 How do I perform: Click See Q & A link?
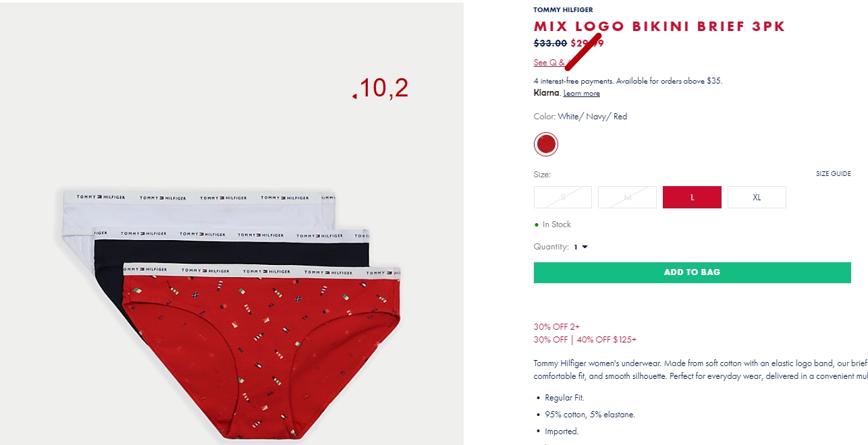553,63
